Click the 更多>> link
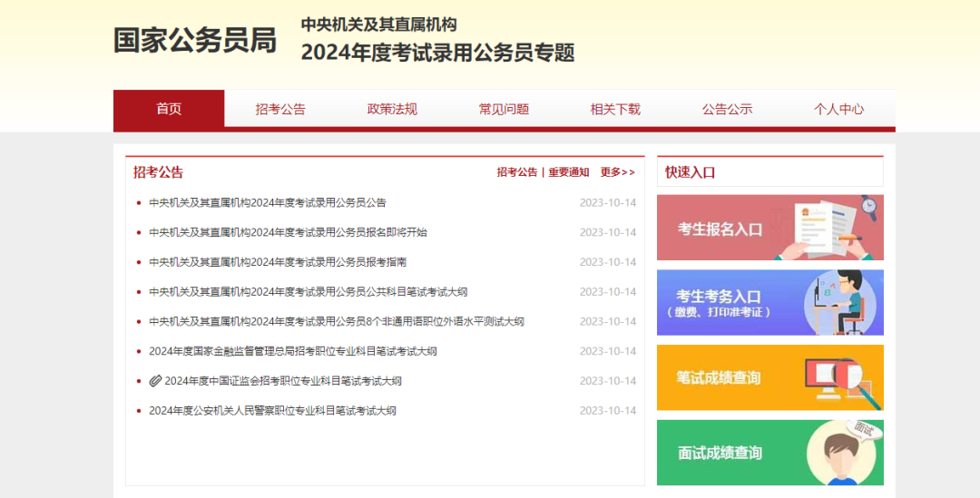 click(x=618, y=172)
